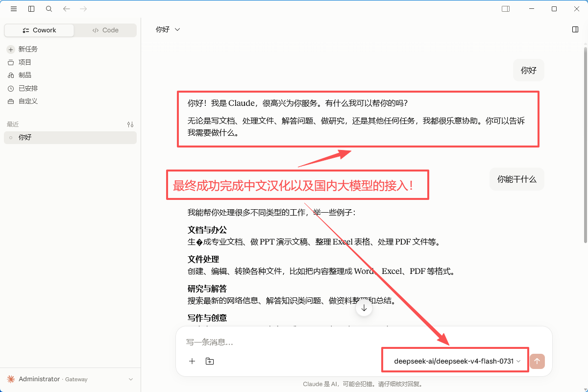Click the heading 文档与办公
The height and width of the screenshot is (392, 588).
207,230
